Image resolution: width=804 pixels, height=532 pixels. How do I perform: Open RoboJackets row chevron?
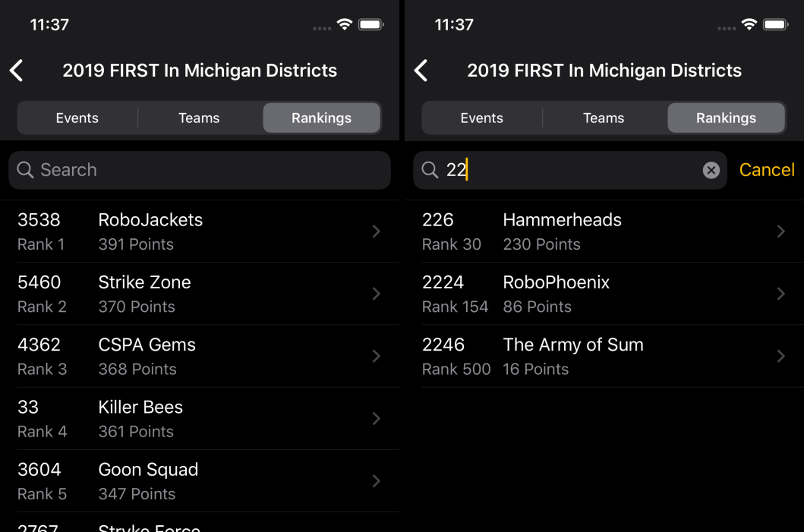(377, 231)
